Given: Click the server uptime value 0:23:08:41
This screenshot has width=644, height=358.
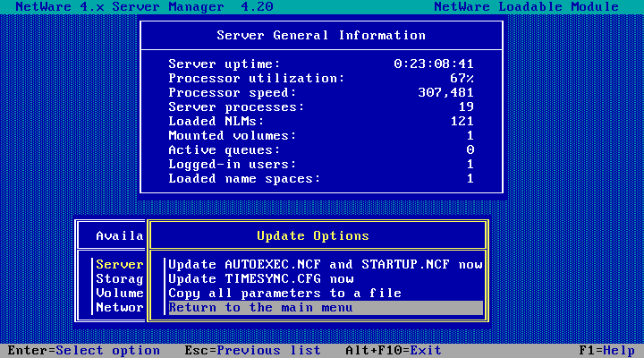Looking at the screenshot, I should point(433,64).
